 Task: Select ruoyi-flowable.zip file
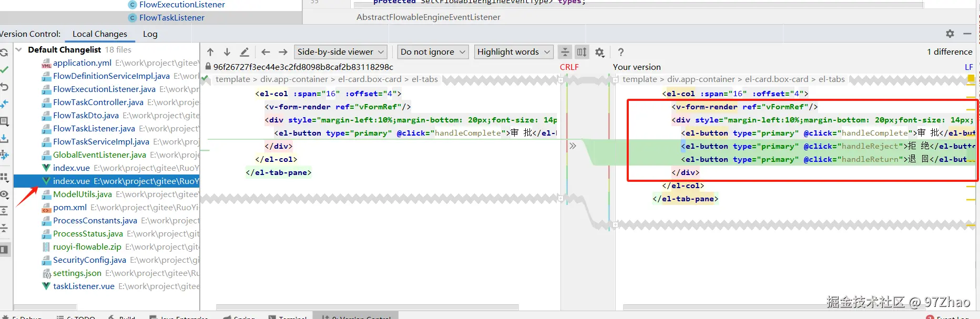[x=107, y=246]
